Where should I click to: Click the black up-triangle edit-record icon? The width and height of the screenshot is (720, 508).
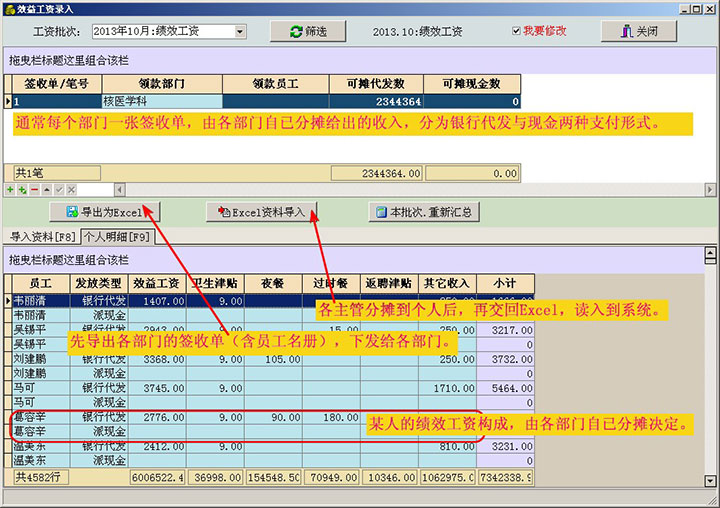click(46, 189)
